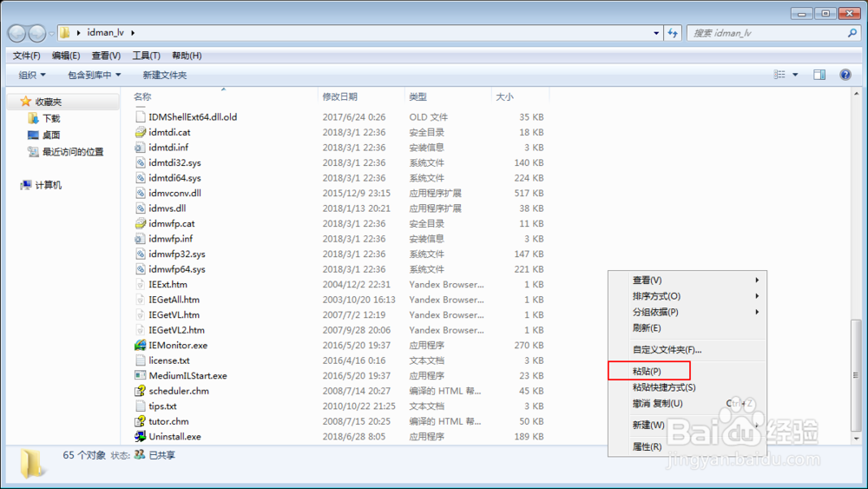Open the view options dropdown arrow
Viewport: 868px width, 489px height.
(x=795, y=75)
